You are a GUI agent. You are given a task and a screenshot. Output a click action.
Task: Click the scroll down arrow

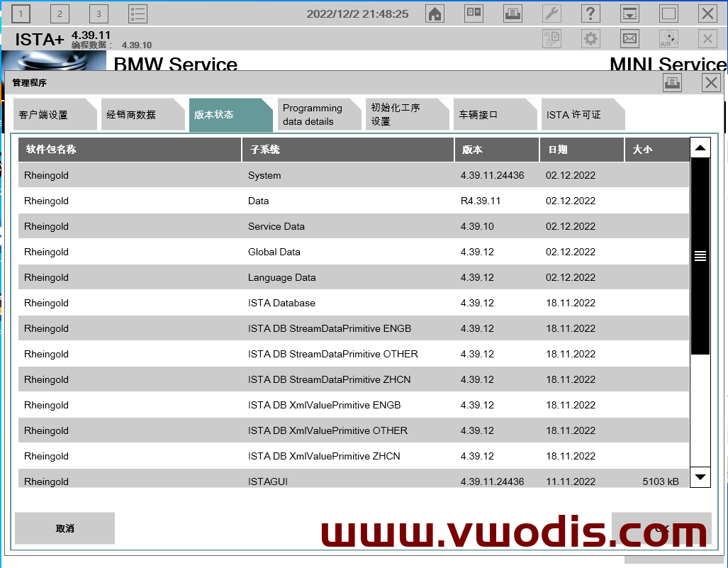click(x=700, y=477)
